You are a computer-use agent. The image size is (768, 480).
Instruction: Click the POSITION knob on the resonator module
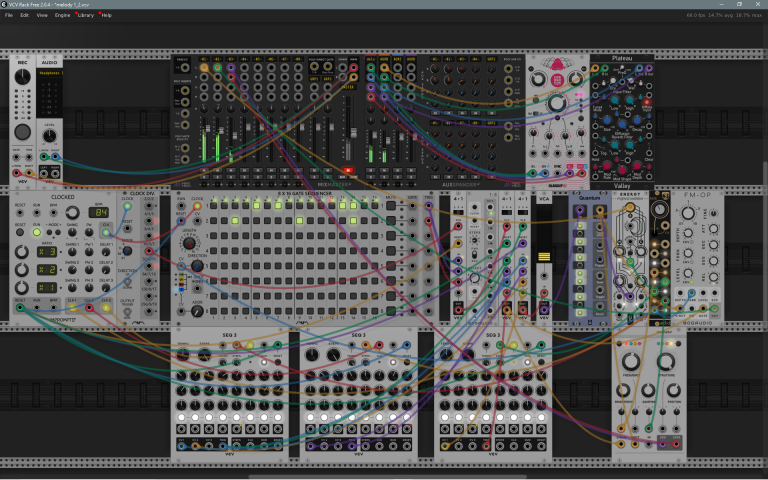coord(674,390)
